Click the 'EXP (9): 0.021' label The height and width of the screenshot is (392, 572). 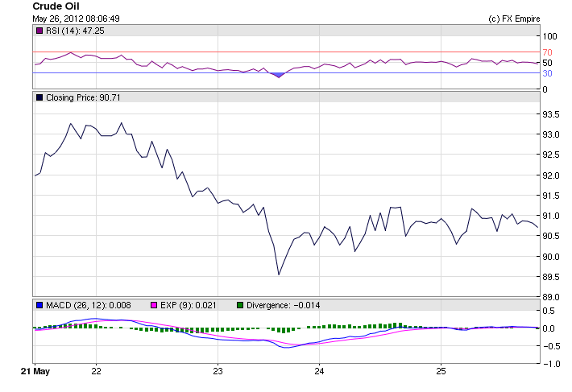189,305
